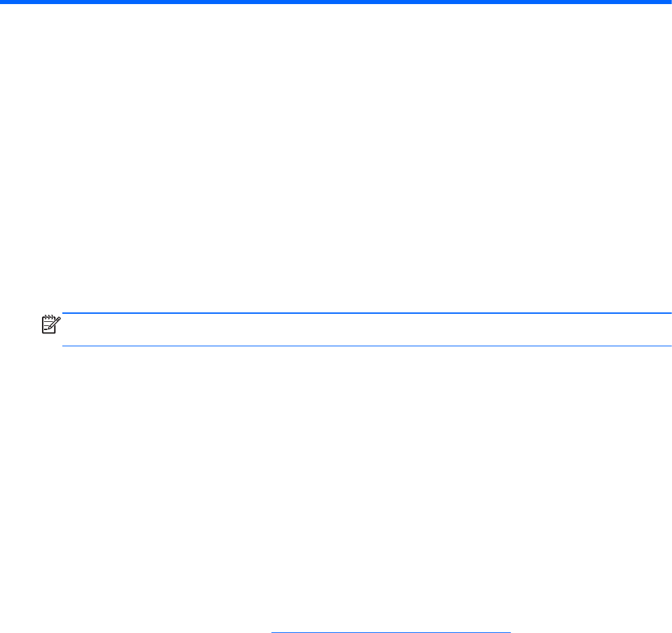Image resolution: width=672 pixels, height=633 pixels.
Task: Click the right end of the note's lower line
Action: pyautogui.click(x=669, y=346)
